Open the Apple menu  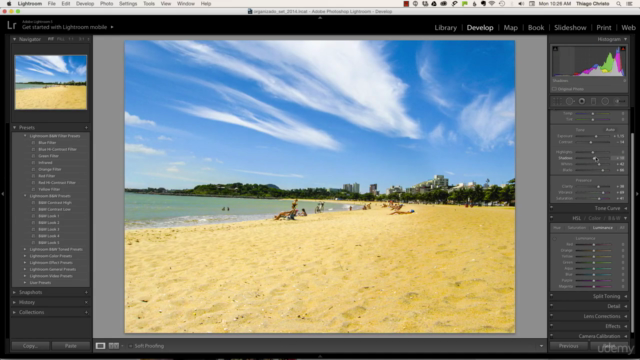coord(9,4)
